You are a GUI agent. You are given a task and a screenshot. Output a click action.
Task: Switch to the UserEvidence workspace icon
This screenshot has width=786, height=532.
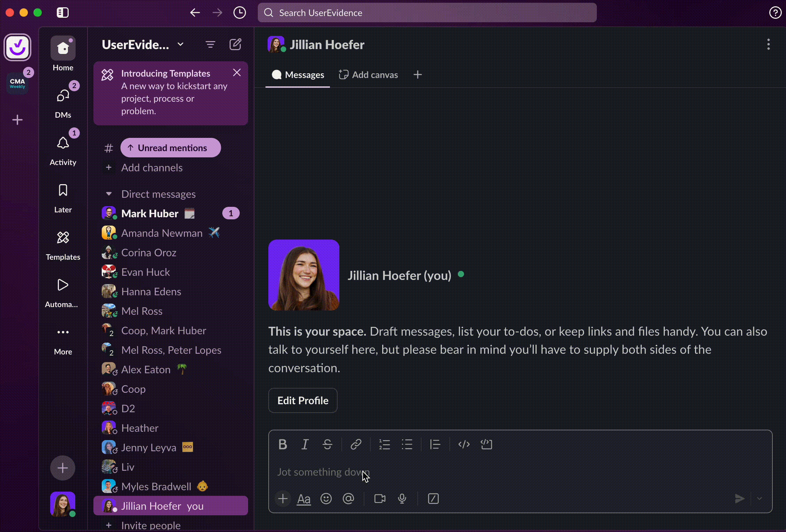tap(17, 47)
